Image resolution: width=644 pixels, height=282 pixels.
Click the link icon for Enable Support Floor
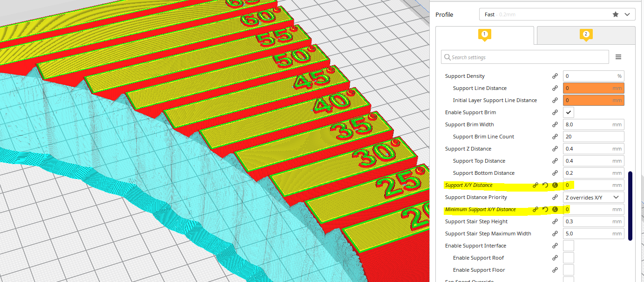coord(555,270)
